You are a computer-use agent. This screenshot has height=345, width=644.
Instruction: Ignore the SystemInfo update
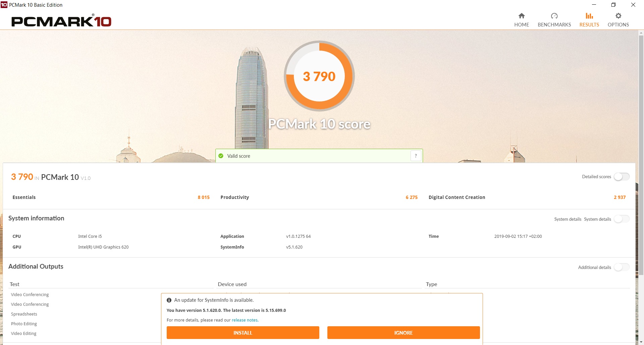coord(403,333)
